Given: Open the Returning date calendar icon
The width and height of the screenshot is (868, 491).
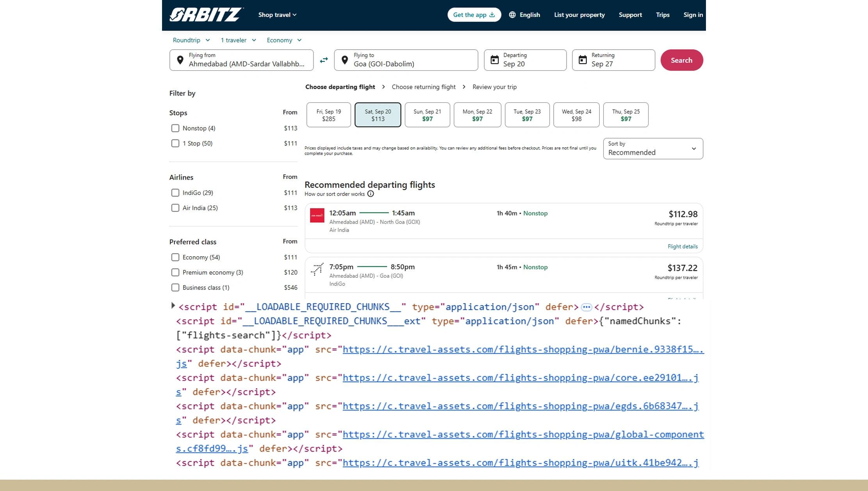Looking at the screenshot, I should coord(583,60).
